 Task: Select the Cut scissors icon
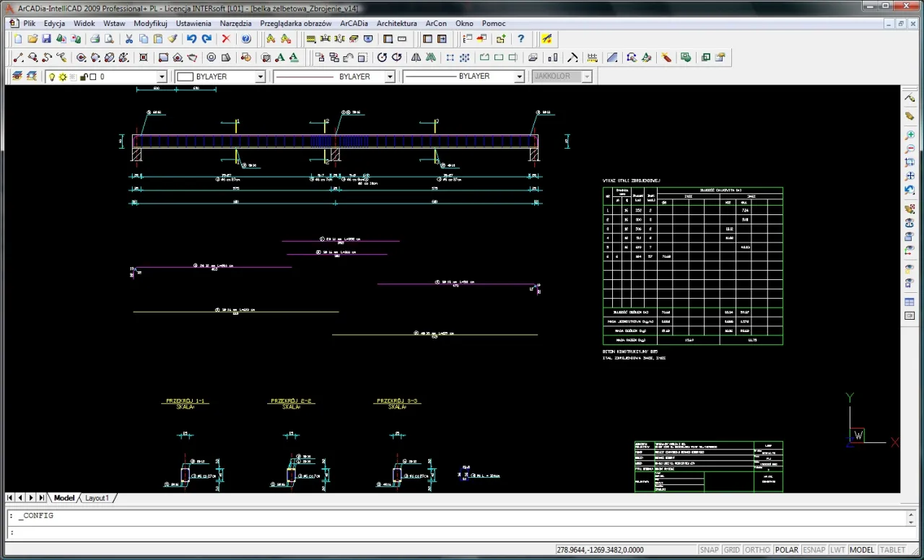click(x=128, y=39)
